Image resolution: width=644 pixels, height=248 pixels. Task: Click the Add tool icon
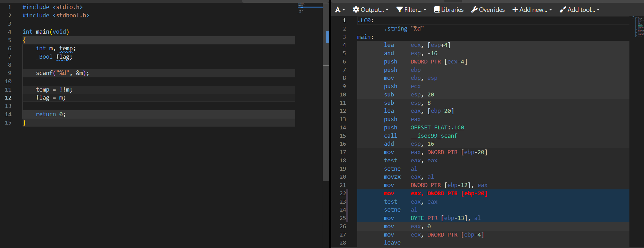tap(563, 10)
